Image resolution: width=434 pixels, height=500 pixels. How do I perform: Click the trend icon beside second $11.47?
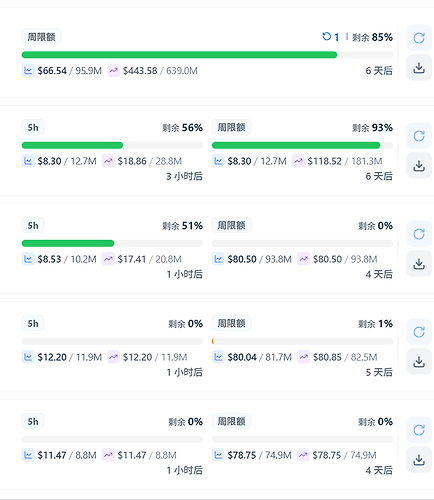click(108, 455)
